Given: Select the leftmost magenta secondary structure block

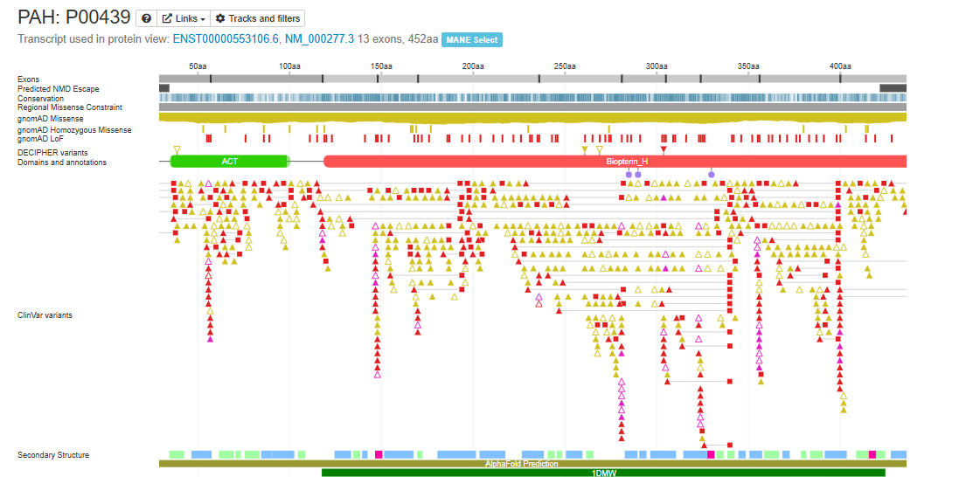Looking at the screenshot, I should [379, 454].
